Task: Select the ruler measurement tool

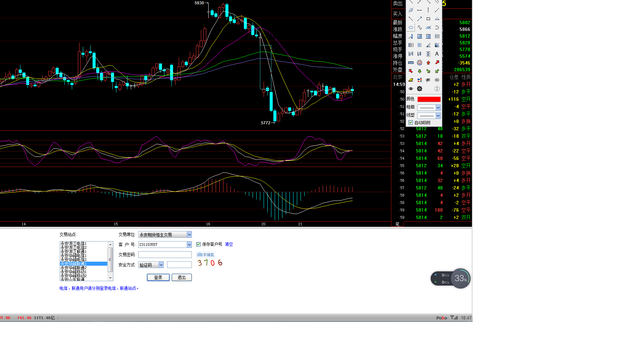Action: (411, 62)
